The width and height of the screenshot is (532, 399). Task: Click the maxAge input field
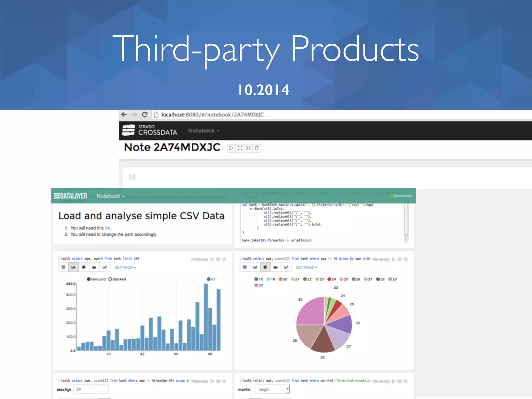(x=91, y=389)
